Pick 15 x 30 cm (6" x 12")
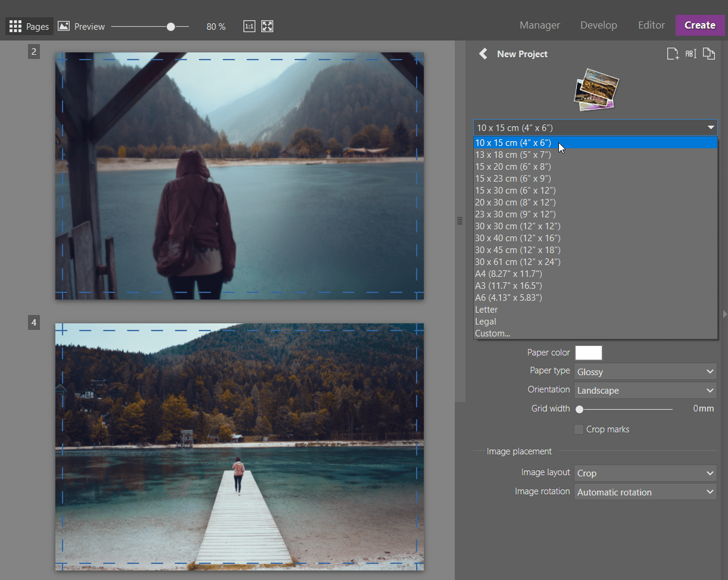Image resolution: width=728 pixels, height=580 pixels. click(595, 191)
